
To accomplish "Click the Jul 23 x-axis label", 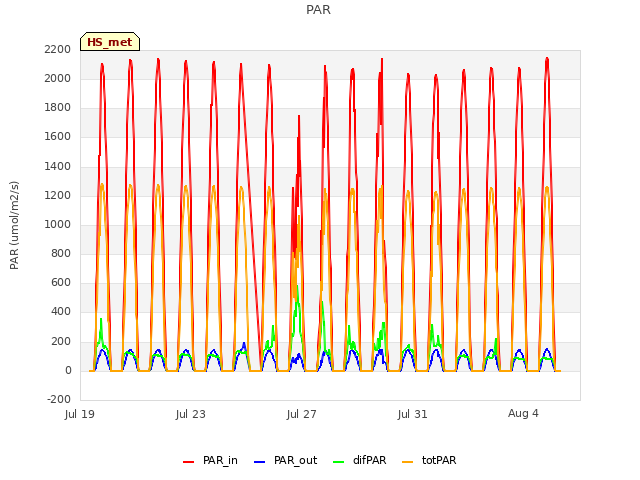I will [x=191, y=414].
